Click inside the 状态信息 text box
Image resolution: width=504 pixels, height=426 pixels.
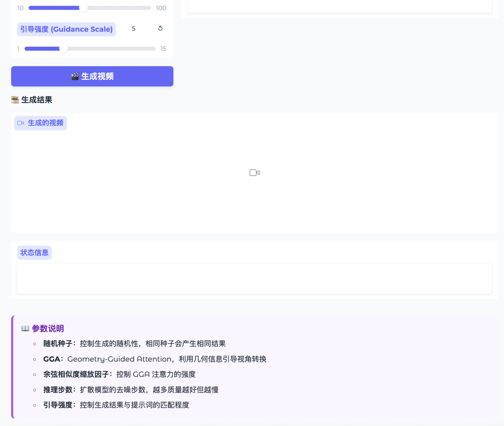(x=254, y=279)
